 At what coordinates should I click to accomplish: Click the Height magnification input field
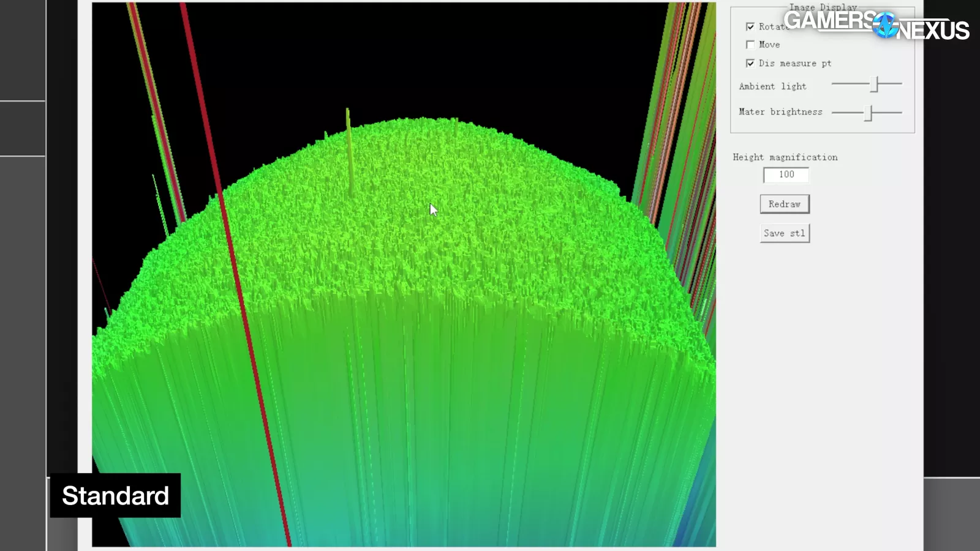pyautogui.click(x=786, y=175)
